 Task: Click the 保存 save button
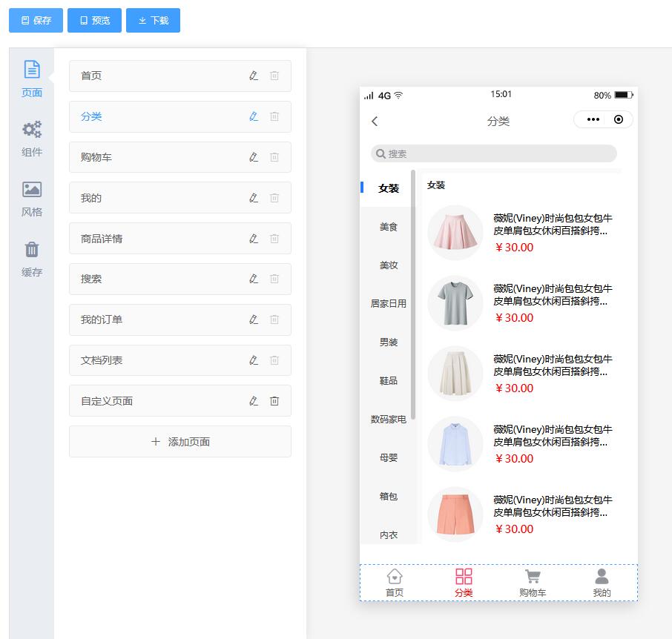coord(36,20)
